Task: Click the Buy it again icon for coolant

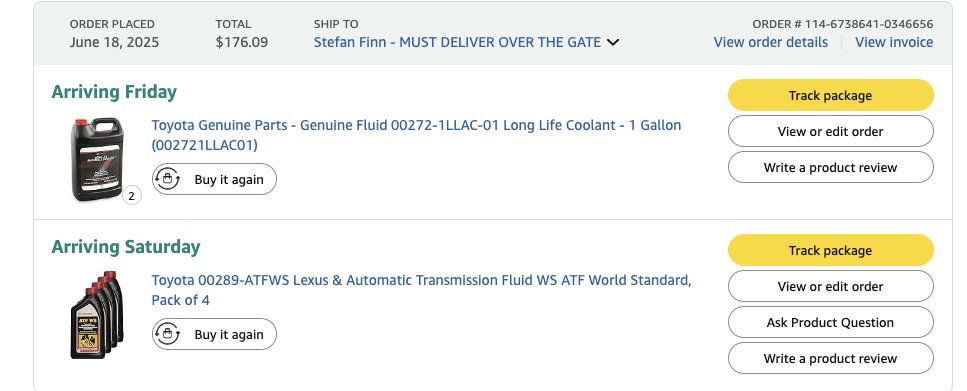Action: [x=167, y=179]
